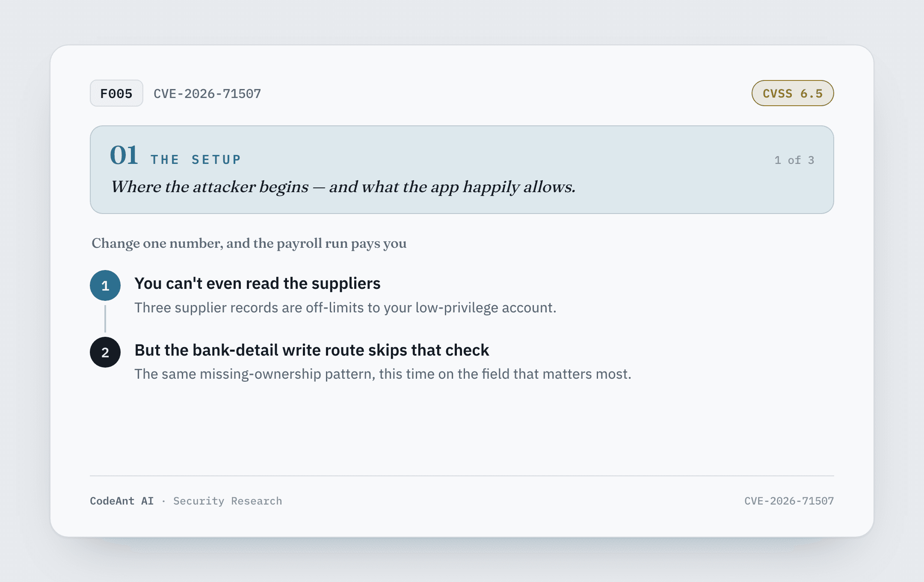Click the payroll run pays you tagline
This screenshot has width=924, height=582.
pos(249,243)
